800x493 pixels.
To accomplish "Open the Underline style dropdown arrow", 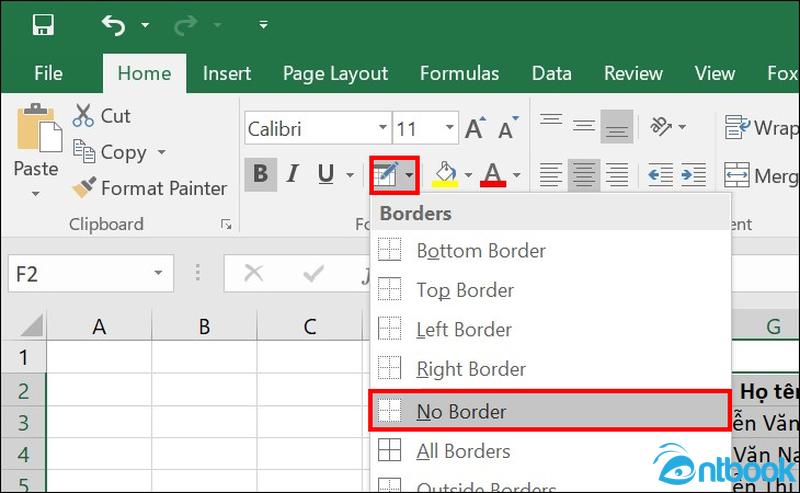I will (350, 175).
